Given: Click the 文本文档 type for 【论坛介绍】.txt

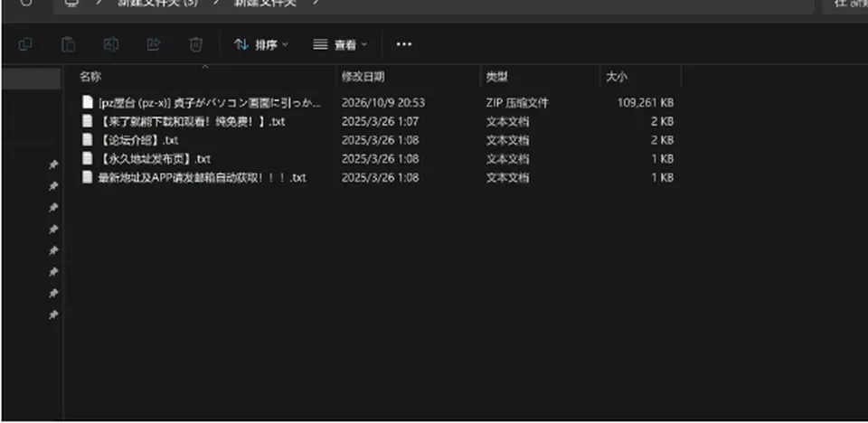Looking at the screenshot, I should [x=507, y=140].
